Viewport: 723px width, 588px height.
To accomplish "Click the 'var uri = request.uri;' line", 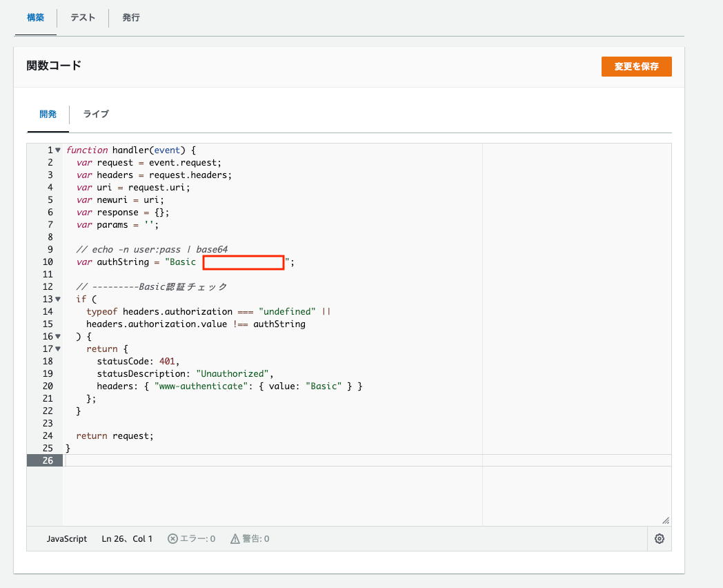I will (x=132, y=187).
